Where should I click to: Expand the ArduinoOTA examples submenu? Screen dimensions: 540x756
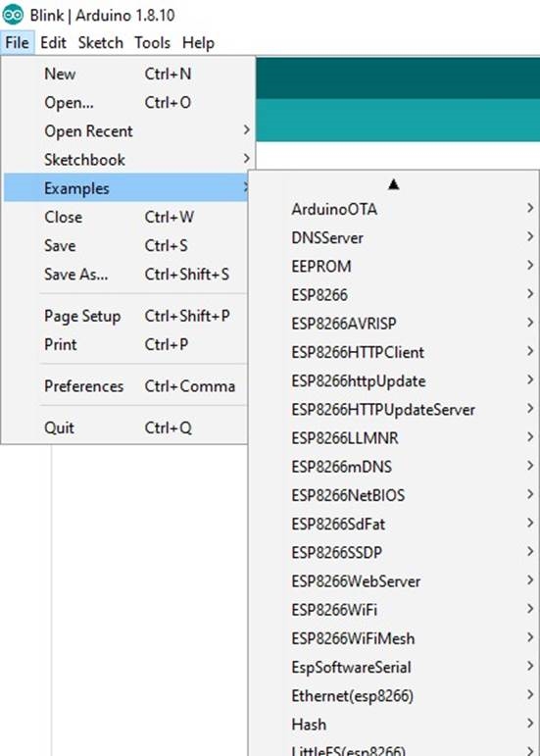394,209
